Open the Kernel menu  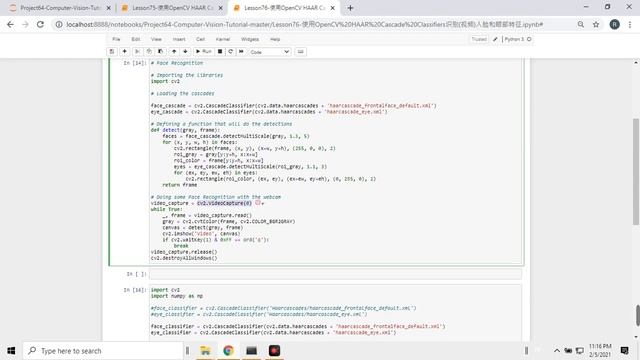[223, 39]
